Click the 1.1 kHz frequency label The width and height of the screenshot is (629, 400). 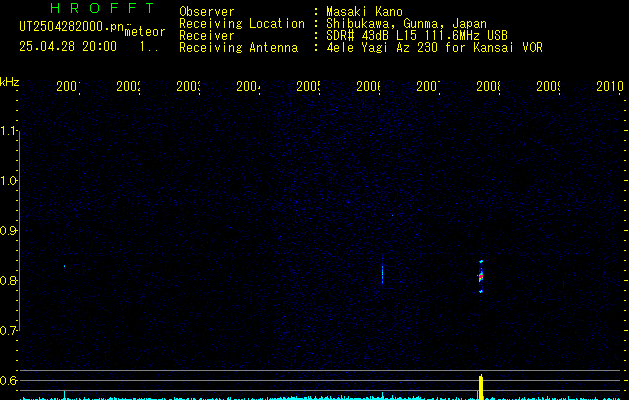coord(8,130)
